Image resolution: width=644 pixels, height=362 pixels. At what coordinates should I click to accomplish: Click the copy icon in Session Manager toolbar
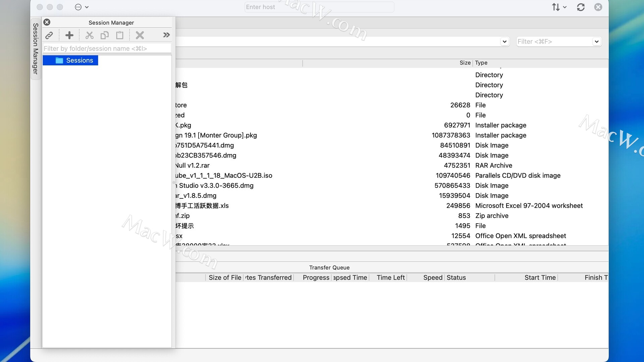click(x=105, y=35)
